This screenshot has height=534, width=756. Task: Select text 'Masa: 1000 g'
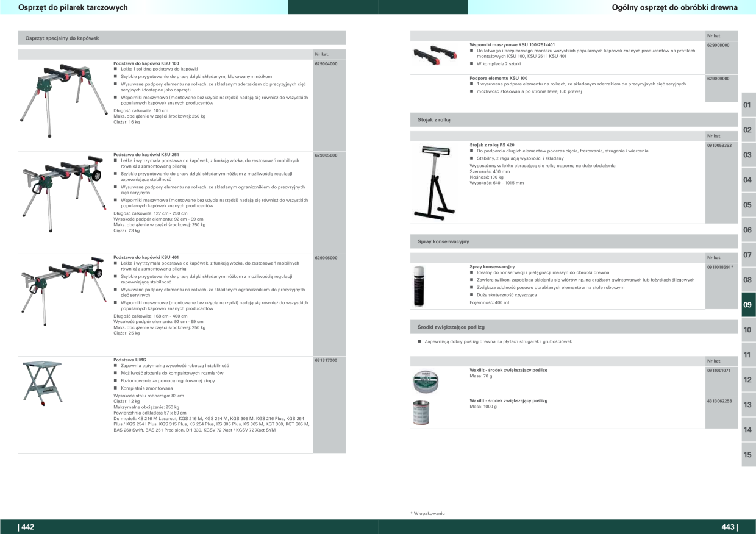483,406
